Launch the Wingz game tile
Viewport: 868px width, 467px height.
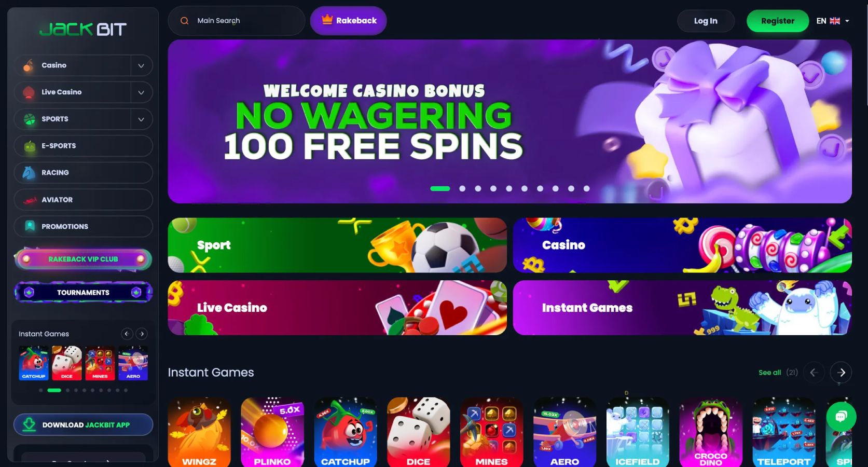(x=199, y=432)
